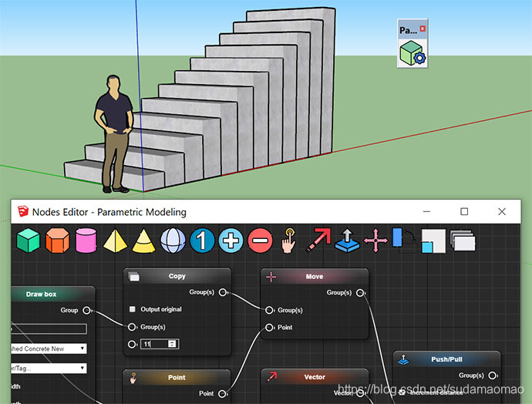Select the Copy node title bar
532x404 pixels.
point(177,276)
